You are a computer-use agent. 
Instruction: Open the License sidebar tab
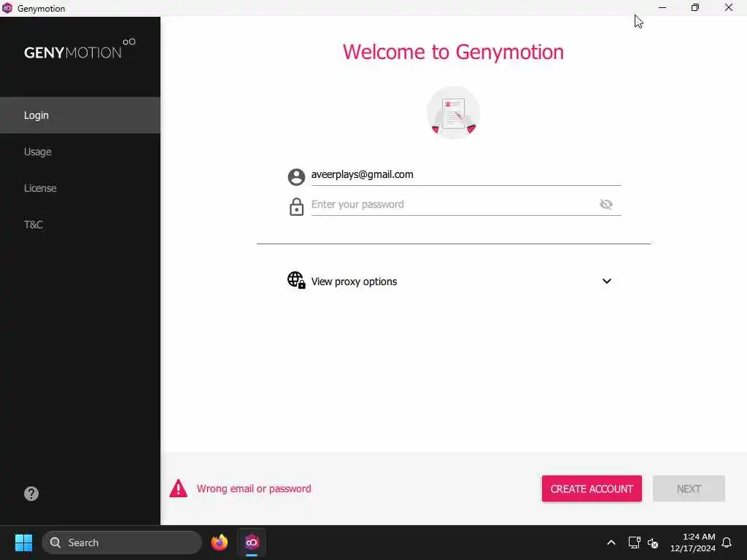pyautogui.click(x=80, y=188)
